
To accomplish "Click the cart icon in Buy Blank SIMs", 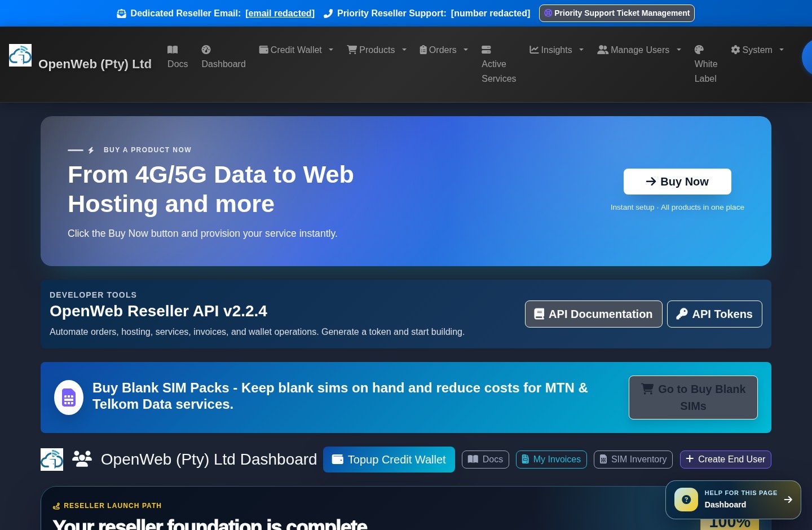I will point(647,388).
